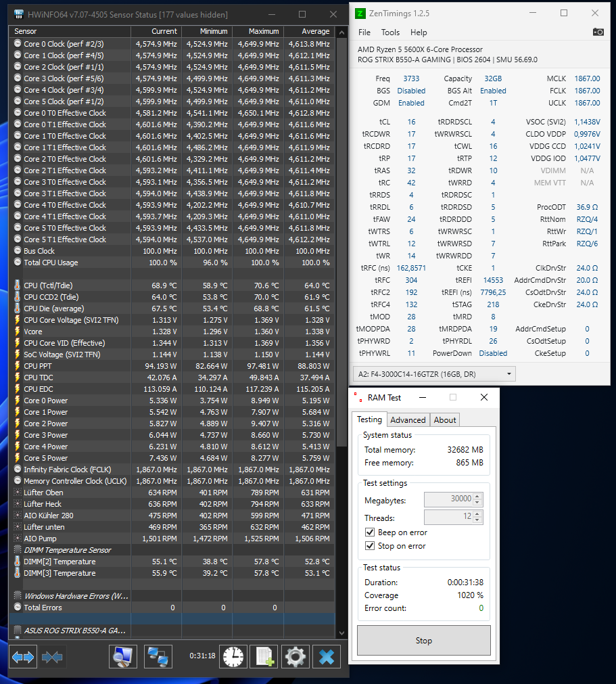This screenshot has height=684, width=616.
Task: Click the tRFC (ns) value 162,8571
Action: [x=411, y=268]
